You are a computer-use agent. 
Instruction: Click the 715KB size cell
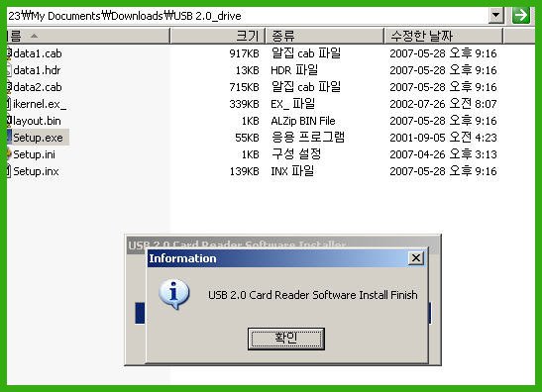tap(244, 87)
